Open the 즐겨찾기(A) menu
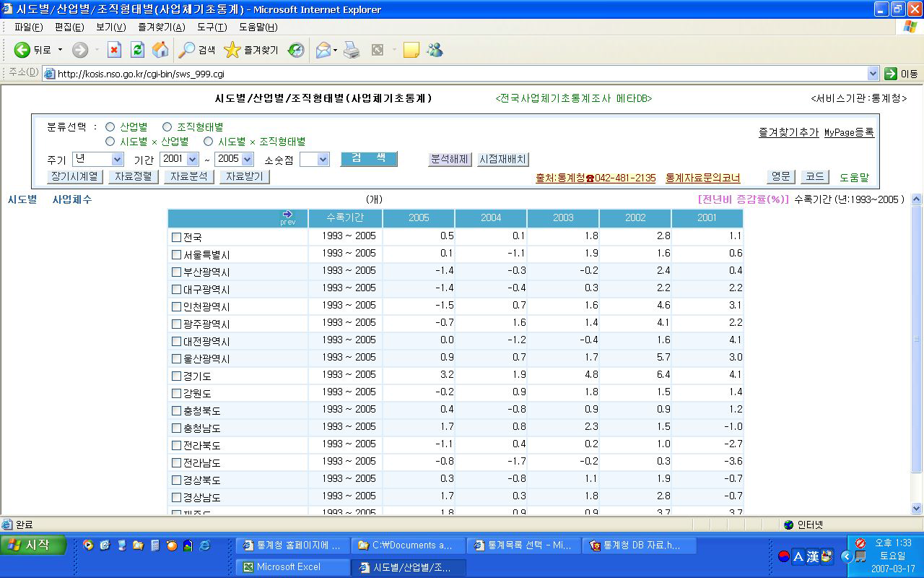 (161, 27)
